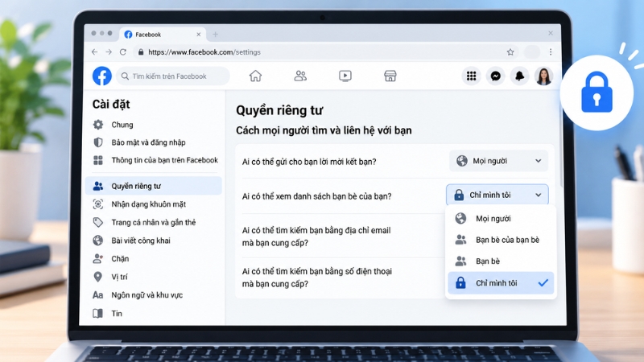Choose 'Mọi người' option in open list
The width and height of the screenshot is (644, 362).
point(501,218)
